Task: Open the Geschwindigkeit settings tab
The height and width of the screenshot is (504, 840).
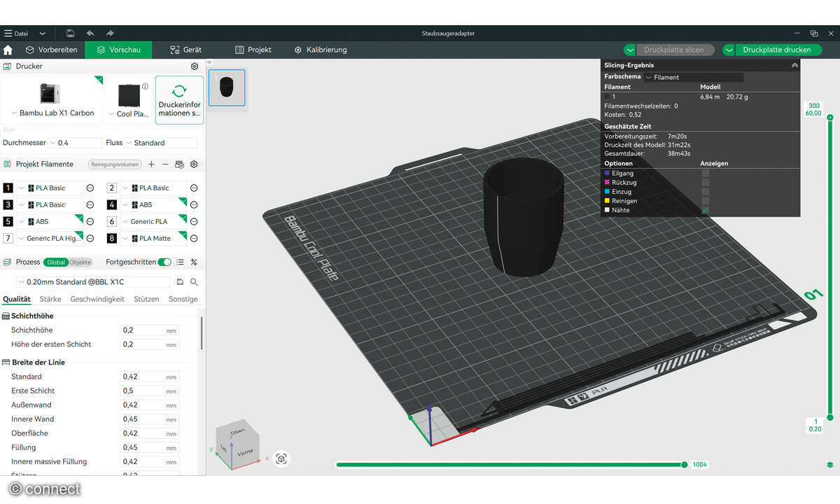Action: click(97, 299)
